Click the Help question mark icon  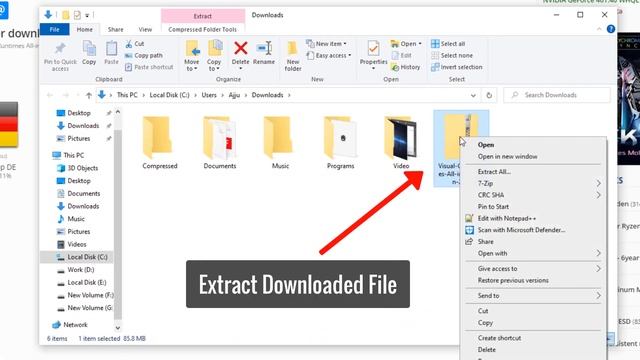(611, 29)
